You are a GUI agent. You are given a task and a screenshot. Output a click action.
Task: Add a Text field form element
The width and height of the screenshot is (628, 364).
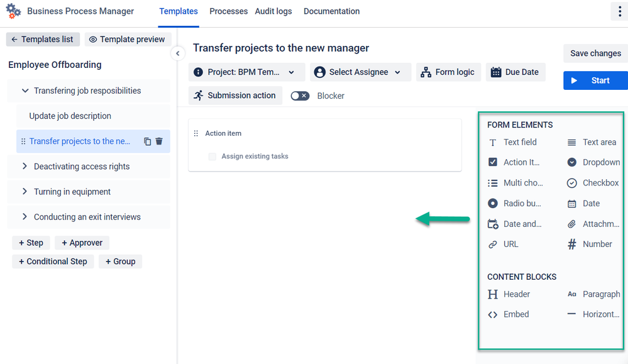coord(512,142)
